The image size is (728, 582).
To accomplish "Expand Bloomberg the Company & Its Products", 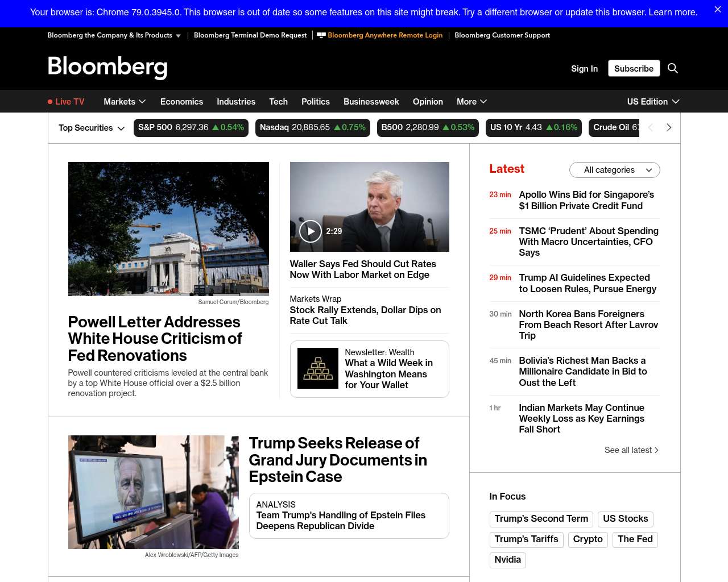I will [x=114, y=35].
